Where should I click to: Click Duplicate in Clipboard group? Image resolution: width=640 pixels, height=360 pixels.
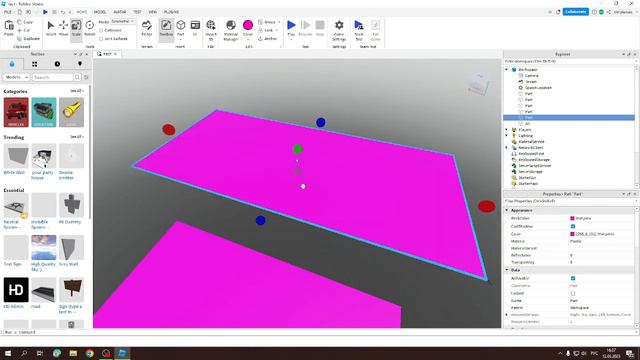29,39
